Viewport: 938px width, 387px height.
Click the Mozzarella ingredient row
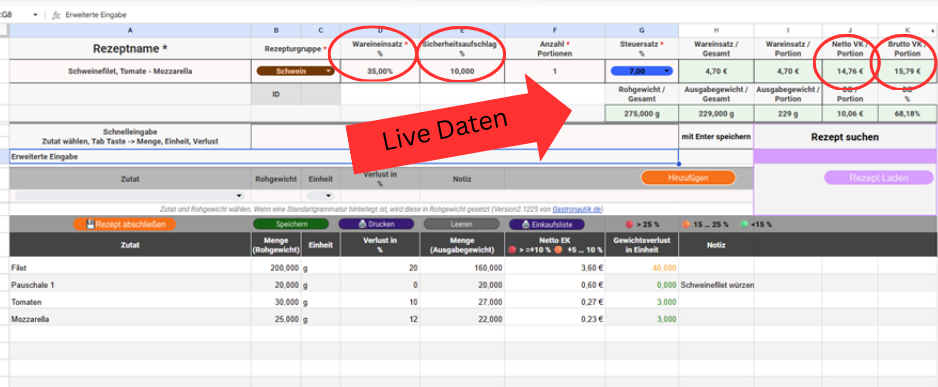point(473,319)
